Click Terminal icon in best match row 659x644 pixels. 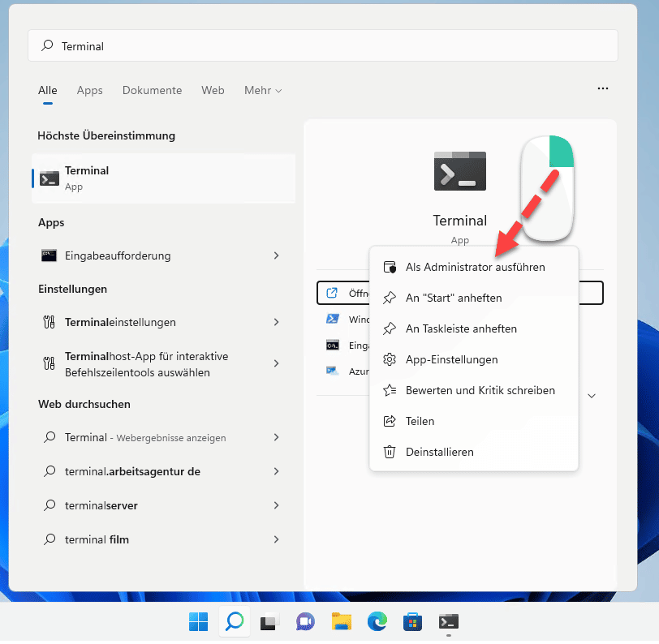pyautogui.click(x=50, y=178)
